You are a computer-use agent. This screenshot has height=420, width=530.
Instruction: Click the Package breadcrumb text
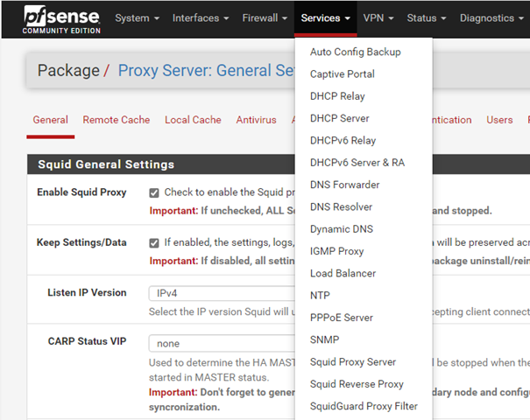click(x=68, y=71)
